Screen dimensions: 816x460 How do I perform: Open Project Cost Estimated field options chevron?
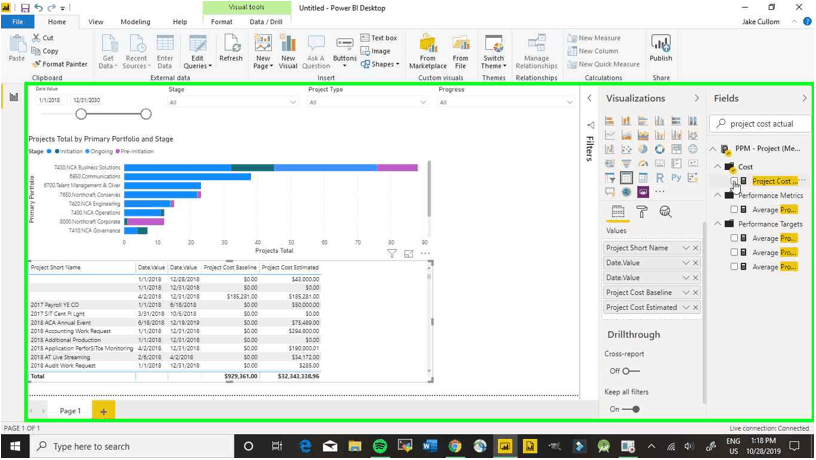coord(686,307)
